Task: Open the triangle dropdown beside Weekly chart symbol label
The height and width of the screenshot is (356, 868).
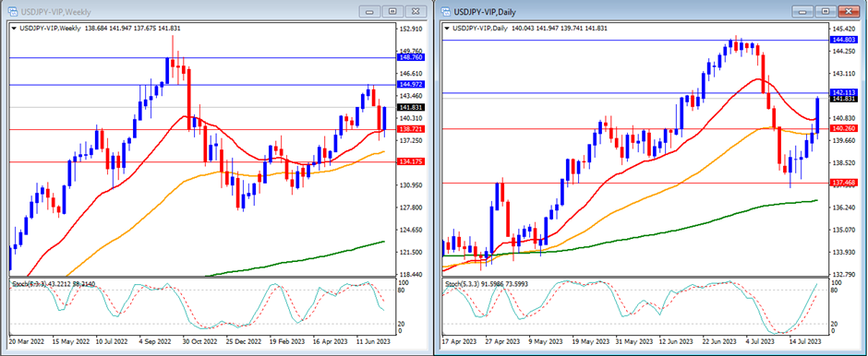Action: tap(14, 29)
